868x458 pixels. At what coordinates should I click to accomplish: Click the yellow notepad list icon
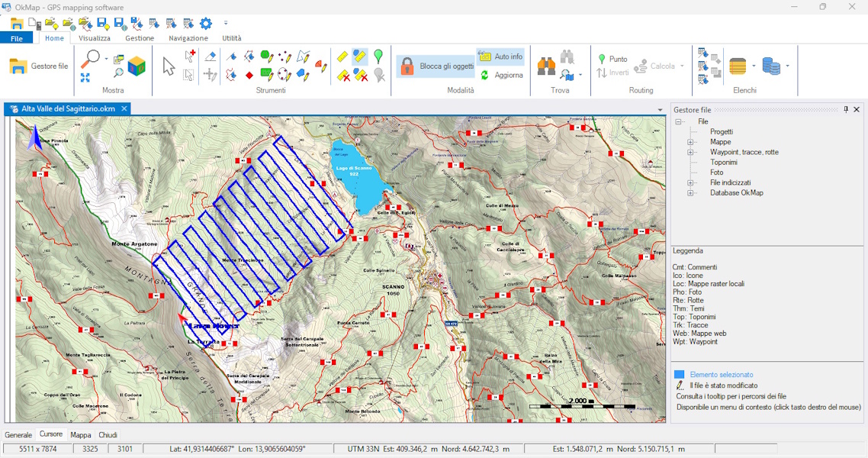click(x=738, y=66)
